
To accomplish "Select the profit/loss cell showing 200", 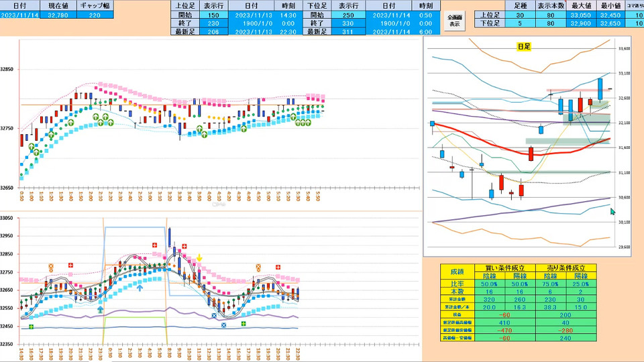I will point(566,315).
